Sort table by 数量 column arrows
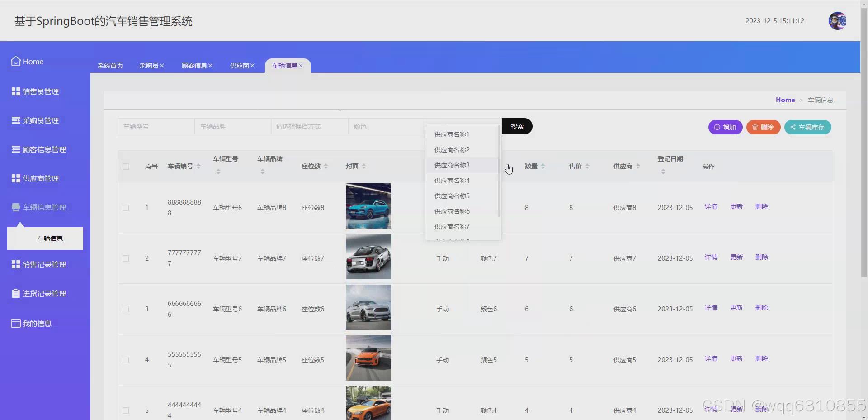Screen dimensions: 868x420 click(543, 166)
